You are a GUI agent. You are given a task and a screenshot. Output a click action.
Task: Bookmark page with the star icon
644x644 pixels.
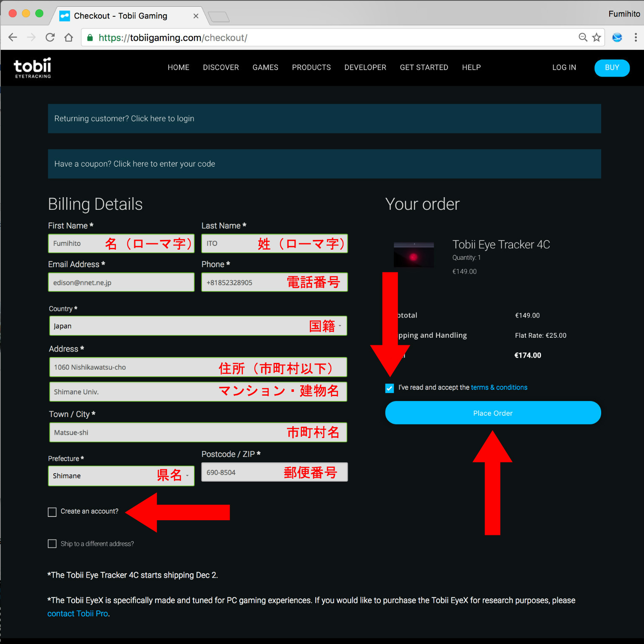point(597,37)
